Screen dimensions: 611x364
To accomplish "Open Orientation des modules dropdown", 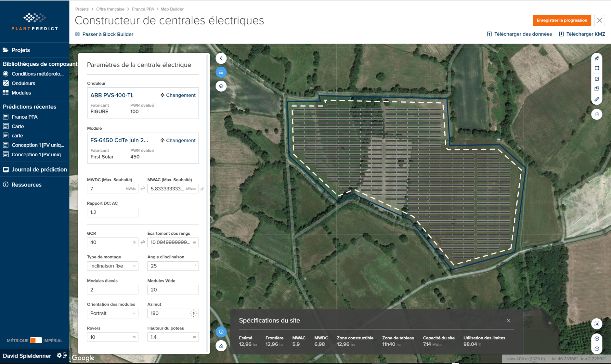I will click(112, 313).
